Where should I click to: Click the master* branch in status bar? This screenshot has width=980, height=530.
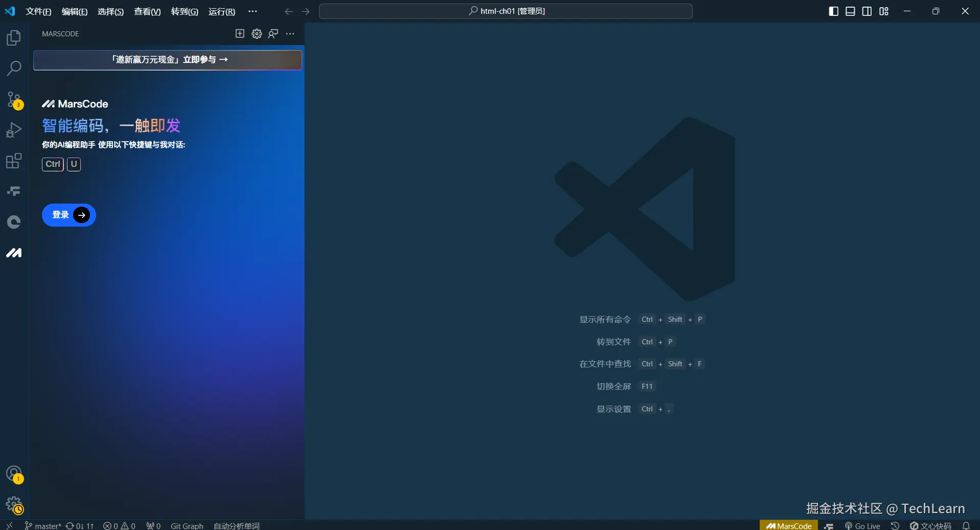coord(43,525)
